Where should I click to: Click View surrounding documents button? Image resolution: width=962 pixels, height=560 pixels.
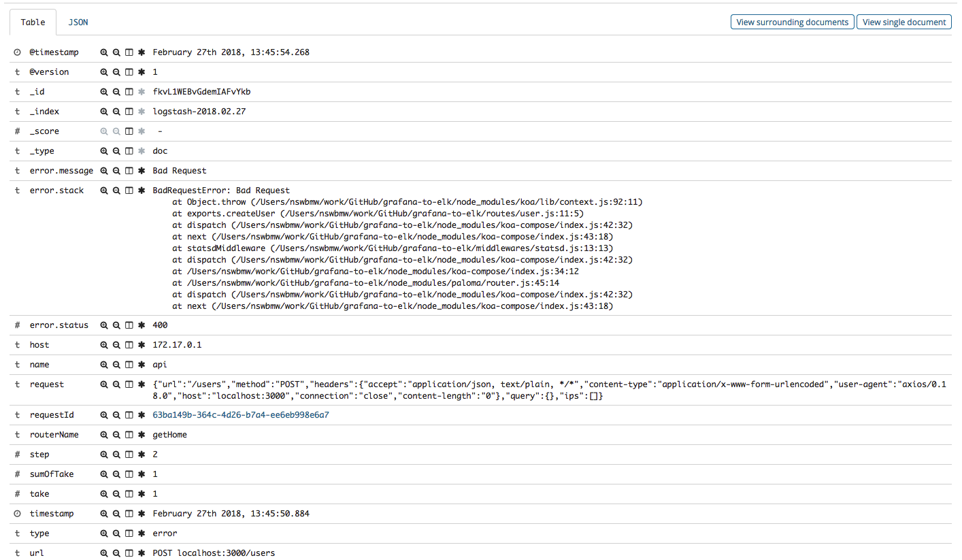coord(793,22)
